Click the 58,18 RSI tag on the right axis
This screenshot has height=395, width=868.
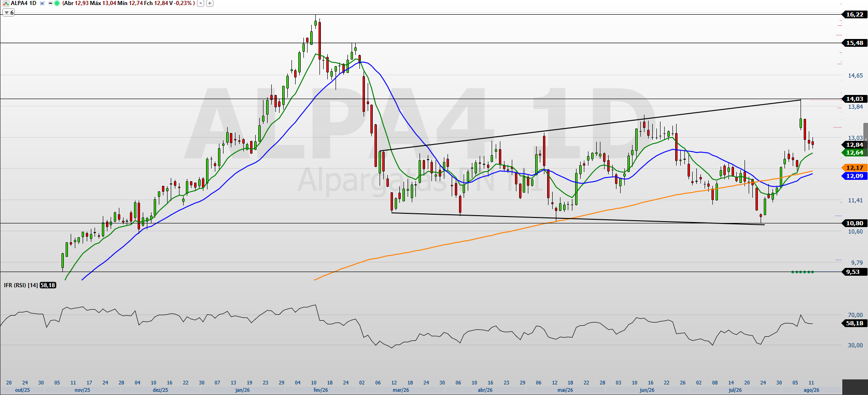854,323
